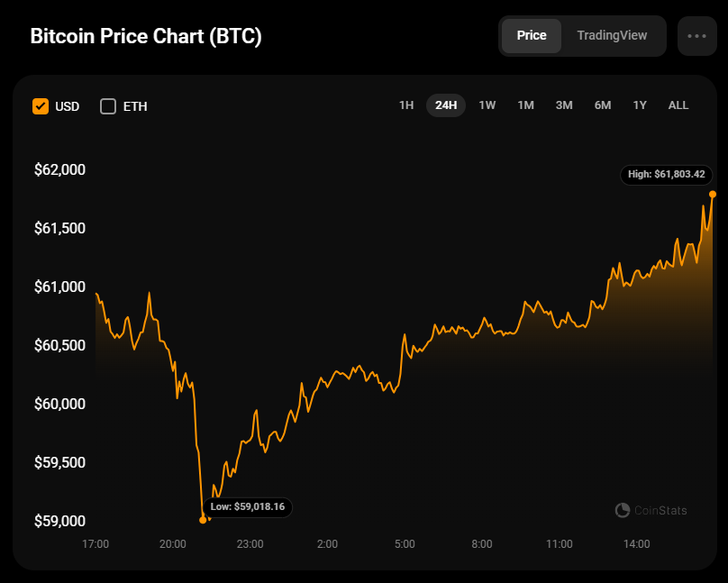The width and height of the screenshot is (728, 583).
Task: Switch to the Price tab
Action: click(532, 36)
